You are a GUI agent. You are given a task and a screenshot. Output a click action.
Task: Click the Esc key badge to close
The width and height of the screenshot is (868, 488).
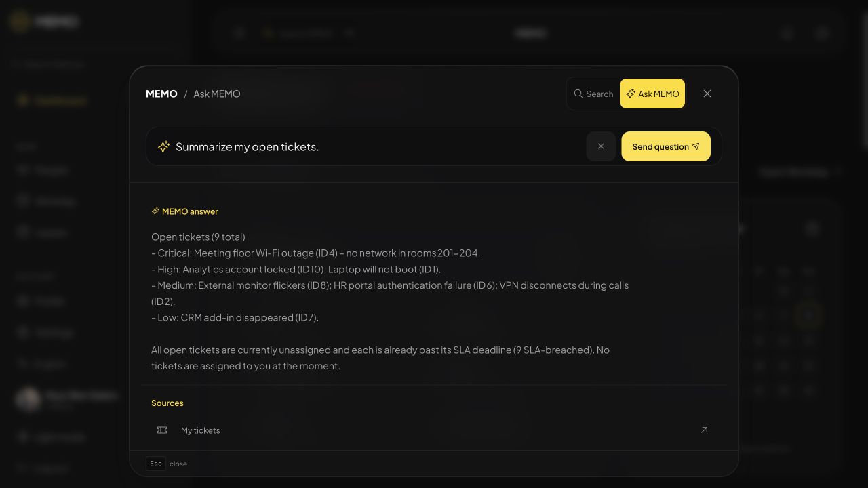tap(156, 464)
